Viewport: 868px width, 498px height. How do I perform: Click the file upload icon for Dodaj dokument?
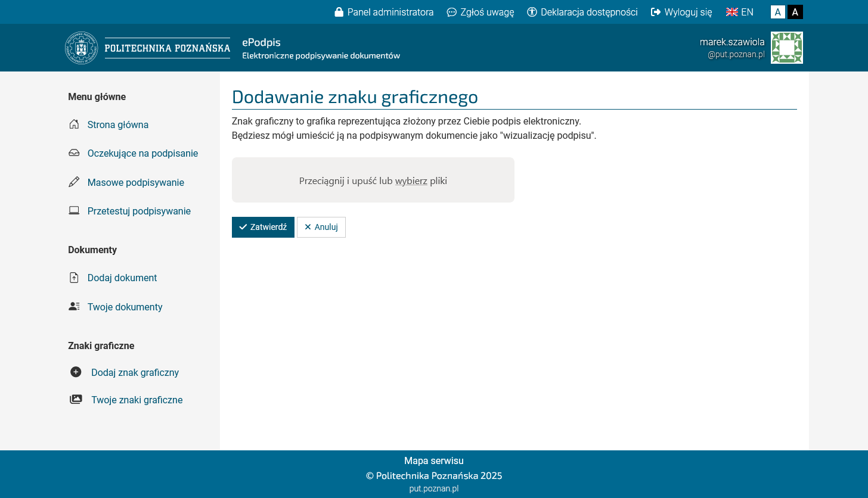[x=74, y=278]
